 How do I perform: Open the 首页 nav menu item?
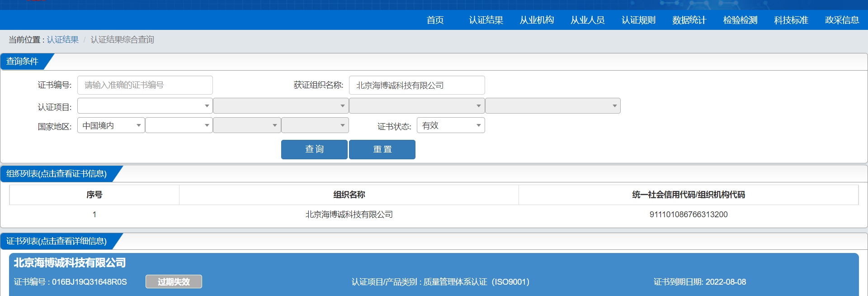435,20
